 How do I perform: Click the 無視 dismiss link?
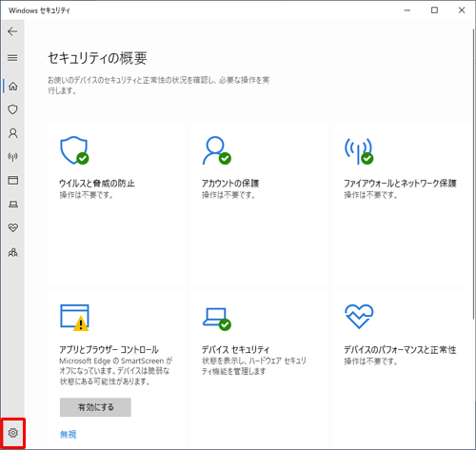[x=69, y=434]
